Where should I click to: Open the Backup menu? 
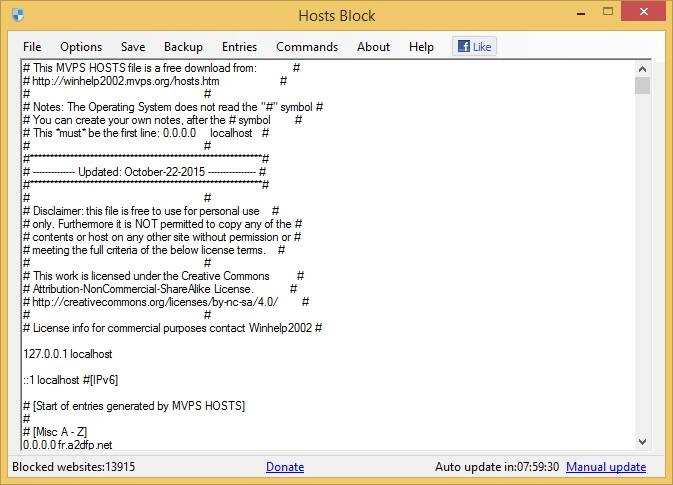(183, 47)
